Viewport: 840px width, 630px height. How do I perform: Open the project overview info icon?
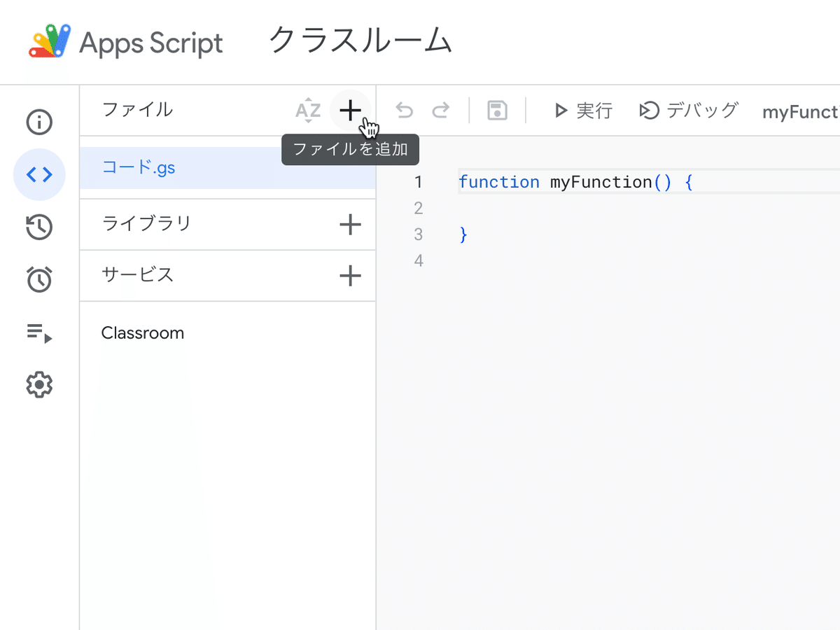(39, 122)
